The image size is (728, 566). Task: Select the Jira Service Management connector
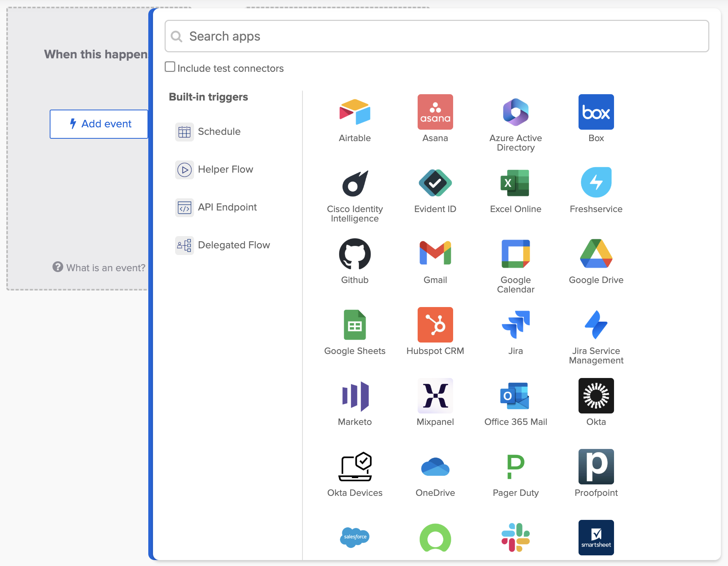pyautogui.click(x=596, y=324)
